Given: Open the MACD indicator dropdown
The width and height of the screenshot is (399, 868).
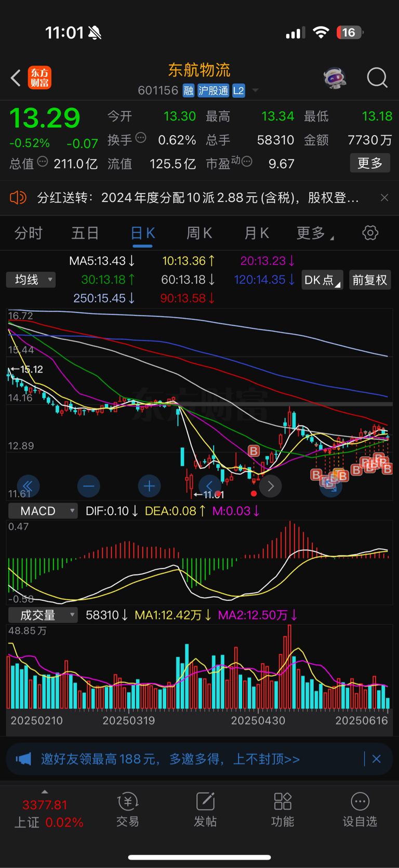Looking at the screenshot, I should [43, 511].
